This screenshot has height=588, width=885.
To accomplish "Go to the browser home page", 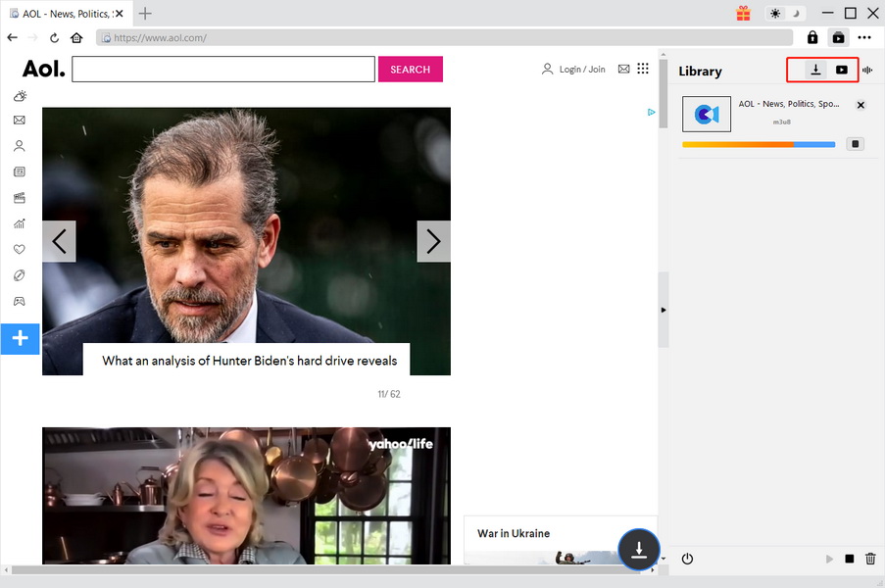I will 76,38.
